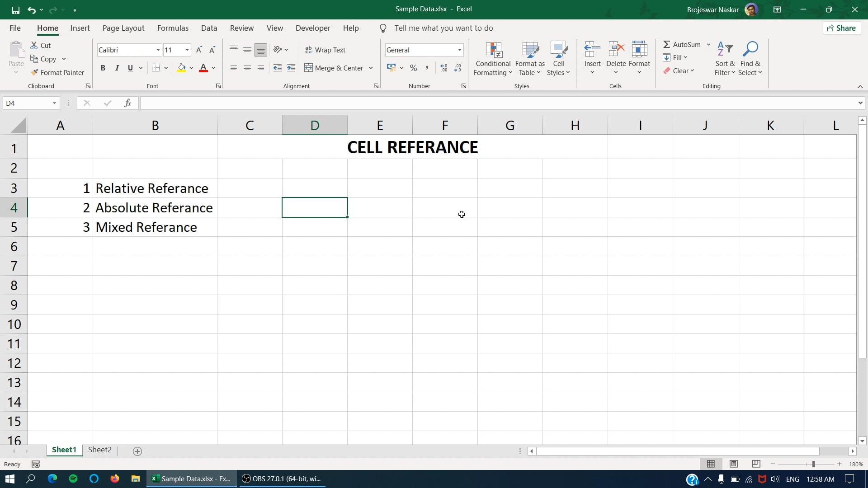868x488 pixels.
Task: Open Merge & Center dropdown arrow
Action: coord(371,68)
